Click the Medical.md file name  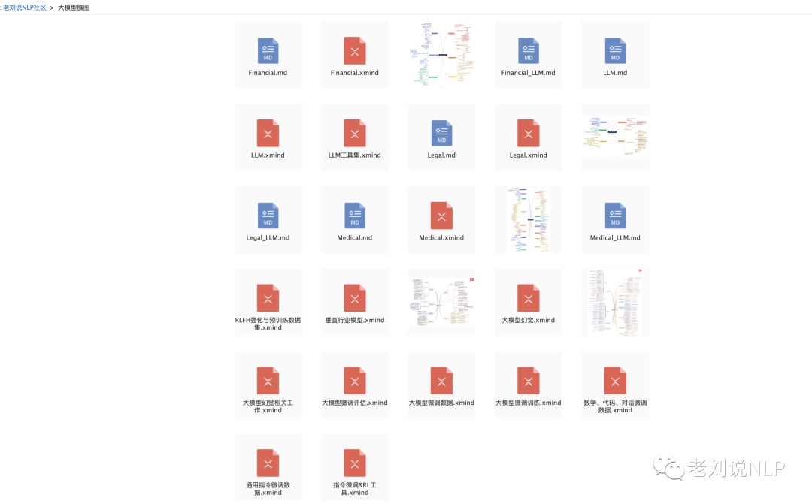[x=355, y=238]
